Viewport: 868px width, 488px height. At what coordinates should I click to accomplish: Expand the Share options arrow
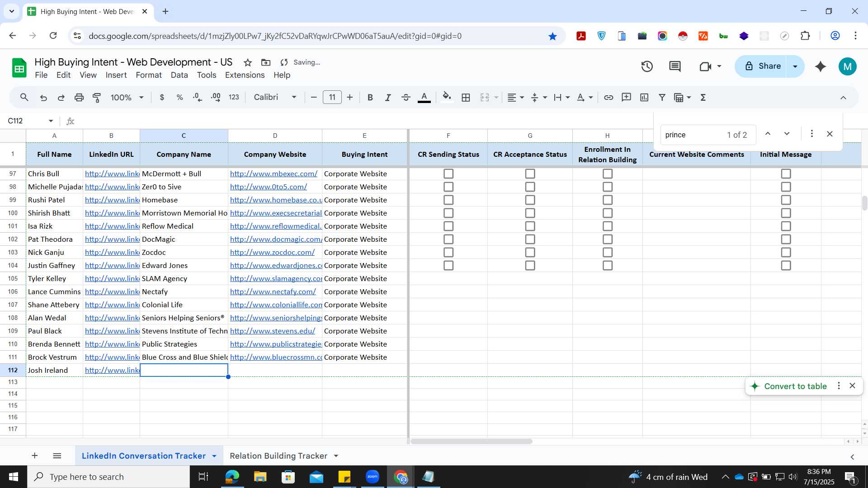click(795, 67)
